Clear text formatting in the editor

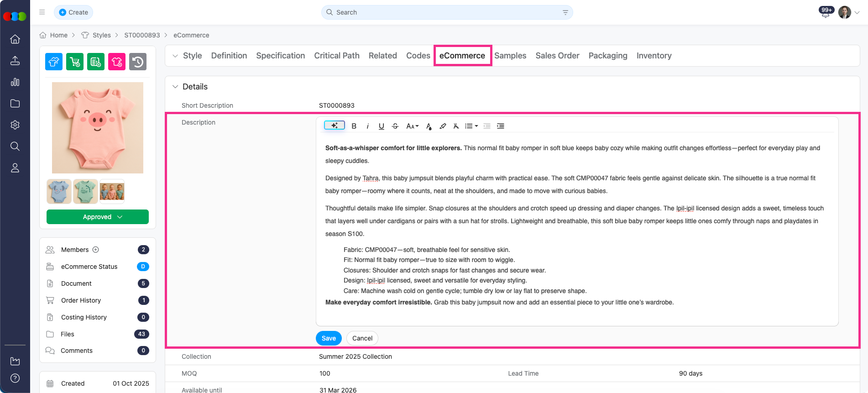click(456, 126)
